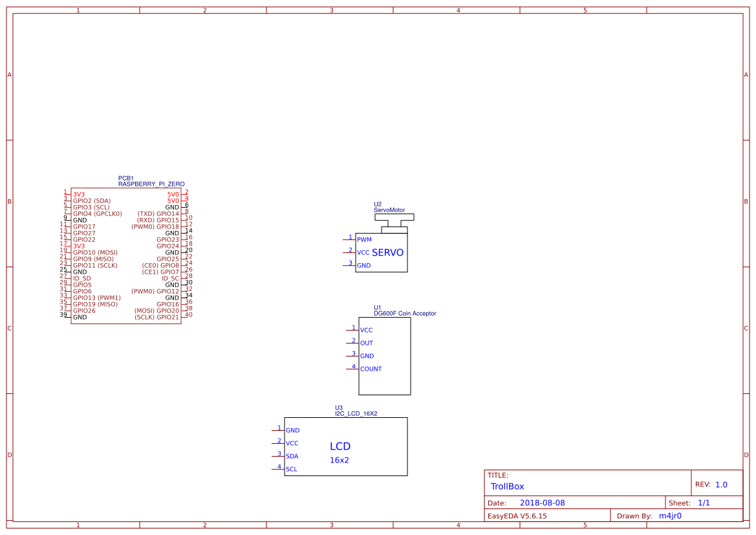Click the (PWM0) GPIO18 pin label
The width and height of the screenshot is (756, 535).
tap(155, 226)
